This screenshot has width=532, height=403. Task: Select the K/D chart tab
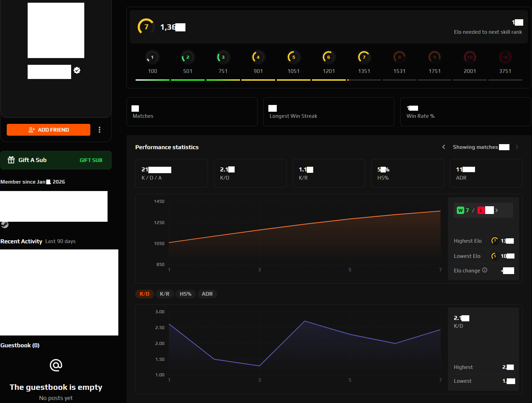click(x=145, y=294)
